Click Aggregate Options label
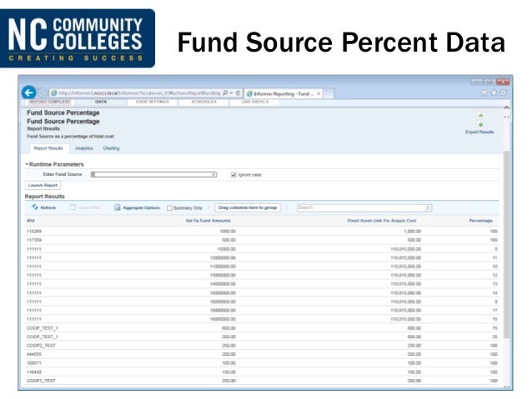Image resolution: width=532 pixels, height=399 pixels. pyautogui.click(x=142, y=207)
